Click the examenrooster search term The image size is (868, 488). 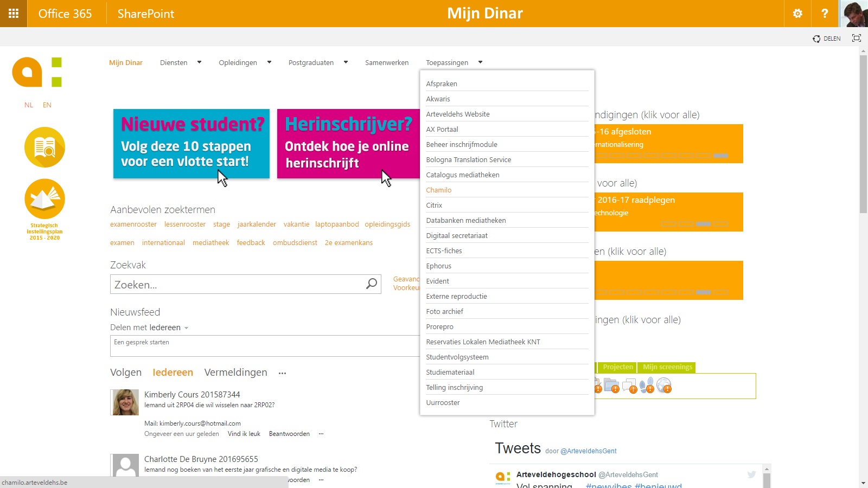[x=133, y=224]
